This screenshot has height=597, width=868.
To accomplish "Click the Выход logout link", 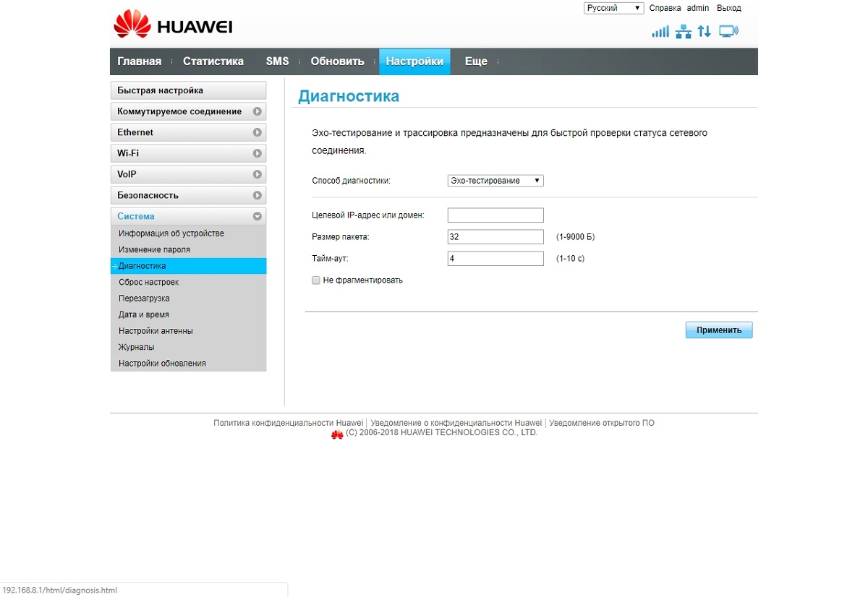I will [729, 8].
